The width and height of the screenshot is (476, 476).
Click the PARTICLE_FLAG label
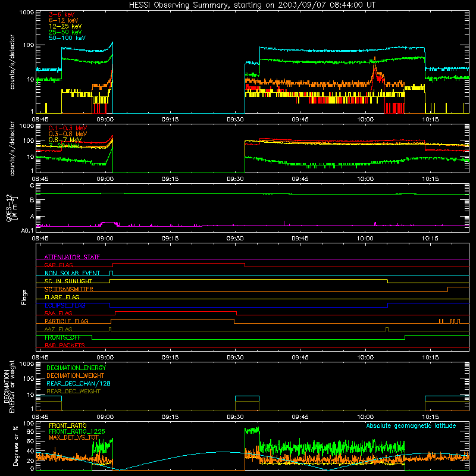pos(67,321)
